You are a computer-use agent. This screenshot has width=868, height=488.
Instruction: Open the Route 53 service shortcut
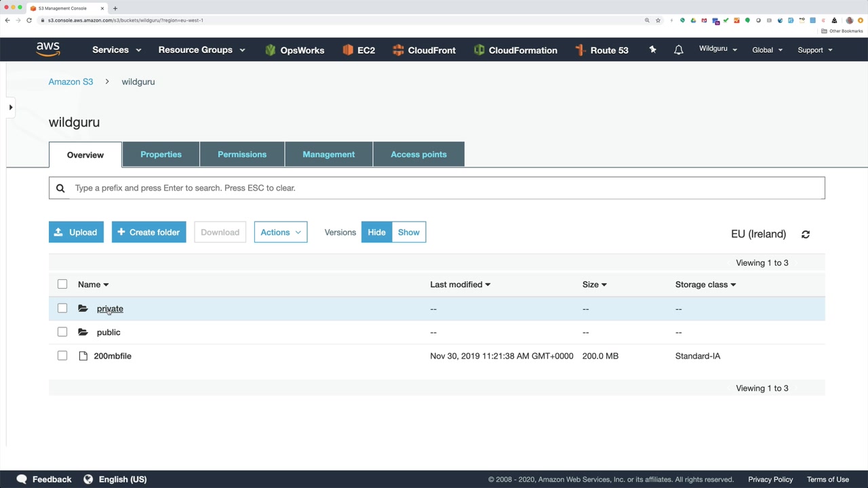(x=601, y=50)
